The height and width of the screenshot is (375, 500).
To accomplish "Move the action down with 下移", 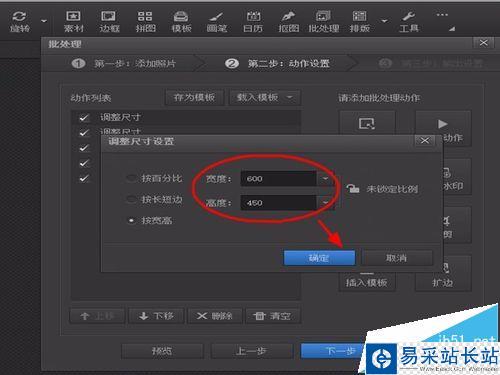I will pos(156,316).
